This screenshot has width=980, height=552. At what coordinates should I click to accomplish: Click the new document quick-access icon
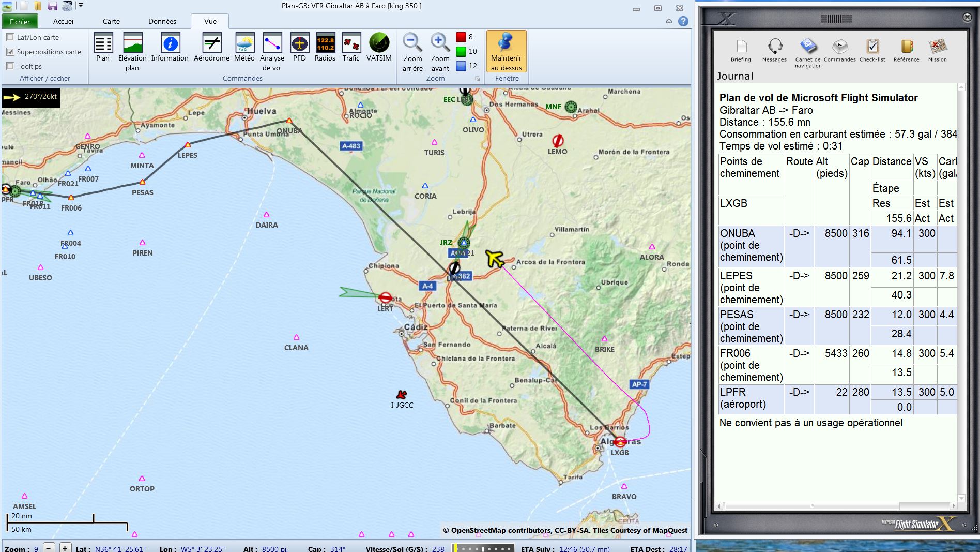tap(24, 6)
